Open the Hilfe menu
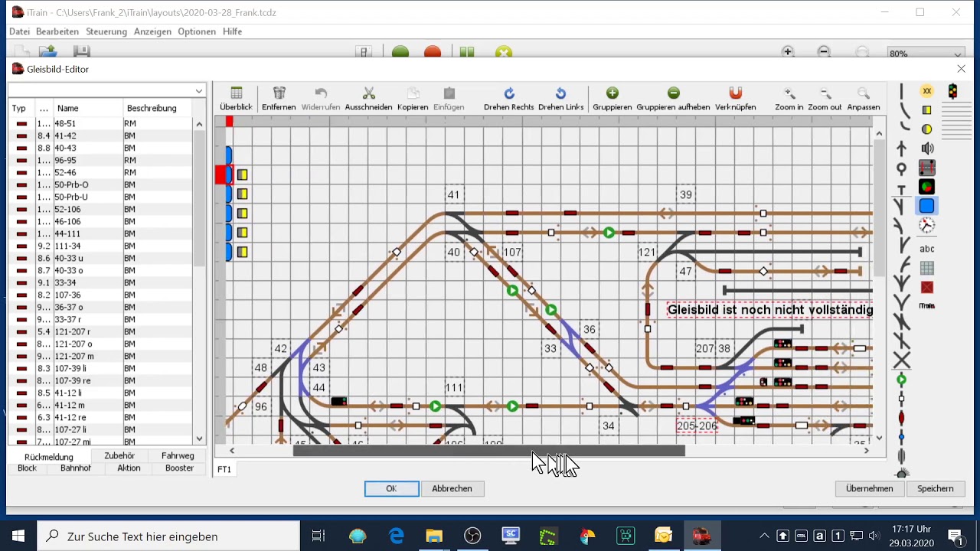The height and width of the screenshot is (551, 980). (232, 31)
